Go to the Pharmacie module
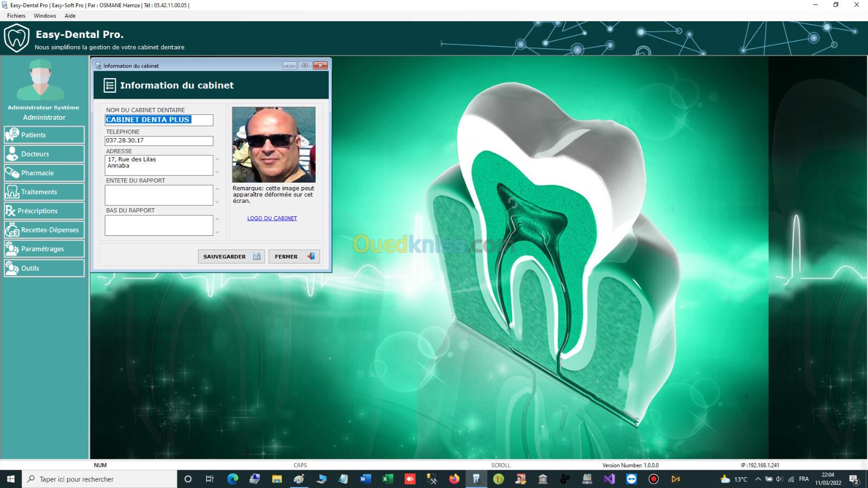This screenshot has height=488, width=868. coord(44,173)
